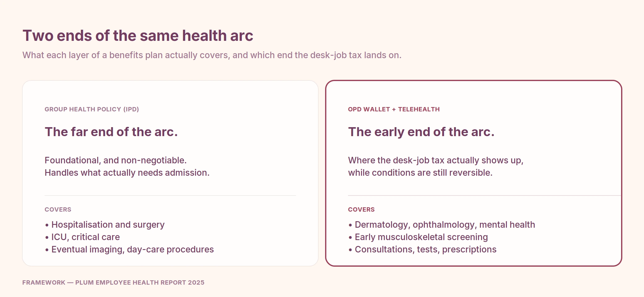The height and width of the screenshot is (297, 644).
Task: Select 'Eventual imaging, day-care procedures' bullet
Action: (x=129, y=249)
